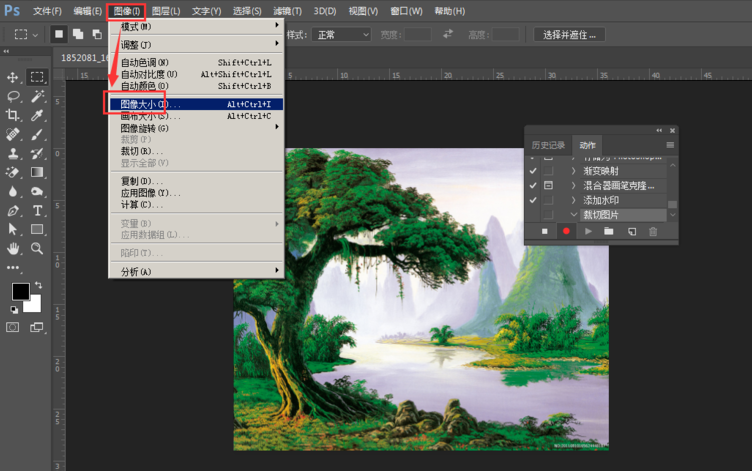Click the background white color swatch
752x471 pixels.
pos(35,305)
